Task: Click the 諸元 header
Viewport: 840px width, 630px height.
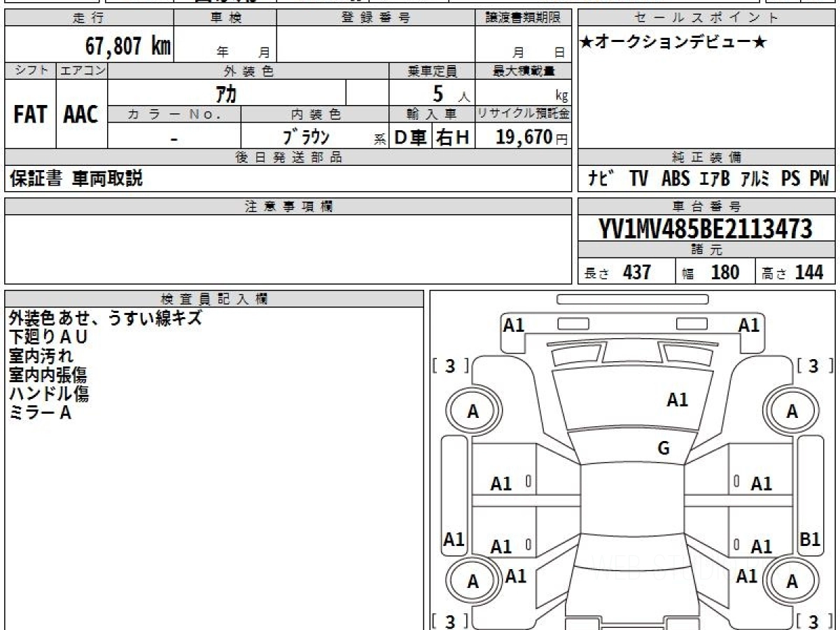Action: coord(707,250)
